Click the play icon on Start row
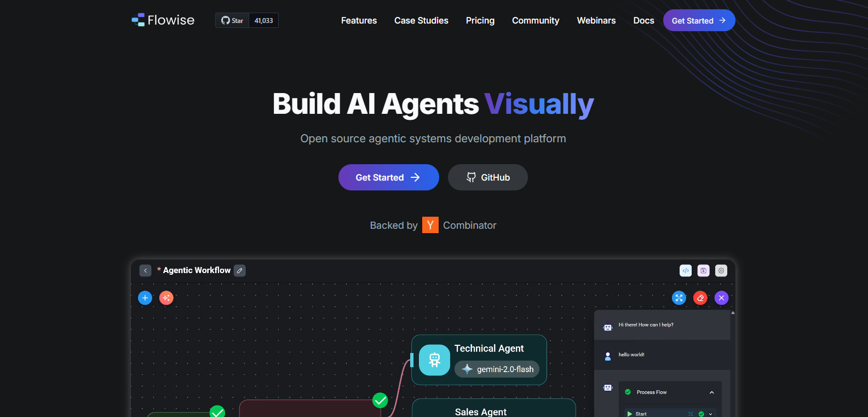 tap(630, 414)
